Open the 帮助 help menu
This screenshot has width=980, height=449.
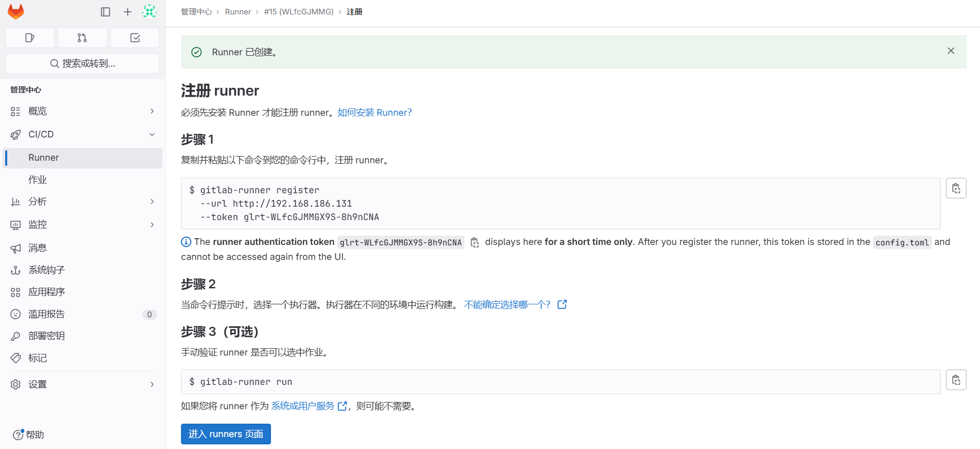click(28, 435)
